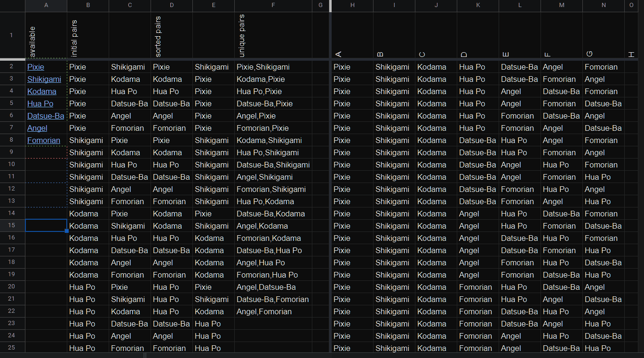Open the Shikigami link in column A
Image resolution: width=644 pixels, height=358 pixels.
(x=44, y=79)
